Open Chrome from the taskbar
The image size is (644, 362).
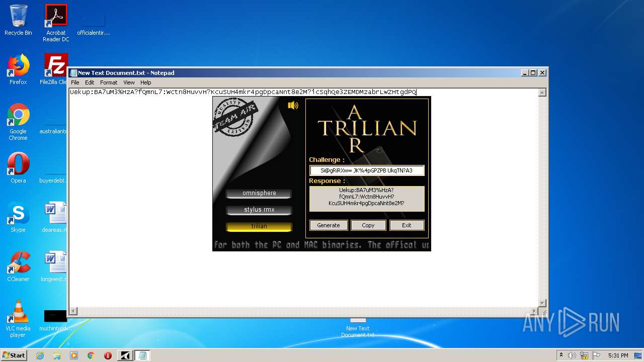[91, 355]
